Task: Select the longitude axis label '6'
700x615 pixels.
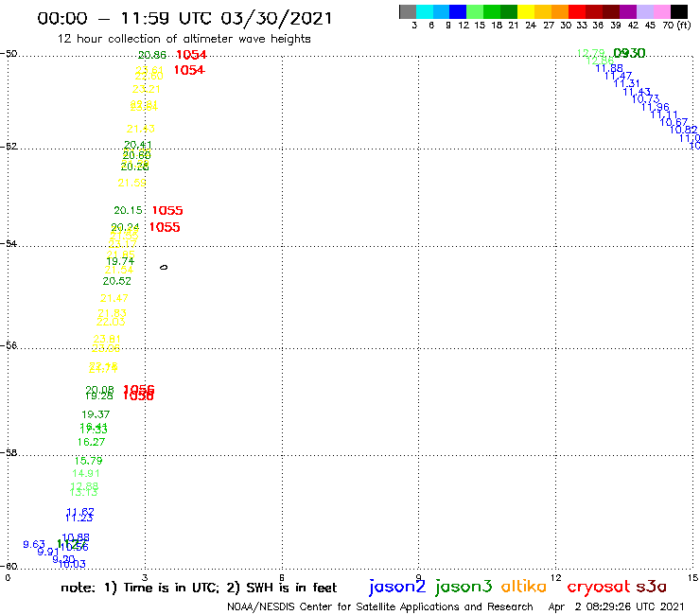Action: pos(282,577)
